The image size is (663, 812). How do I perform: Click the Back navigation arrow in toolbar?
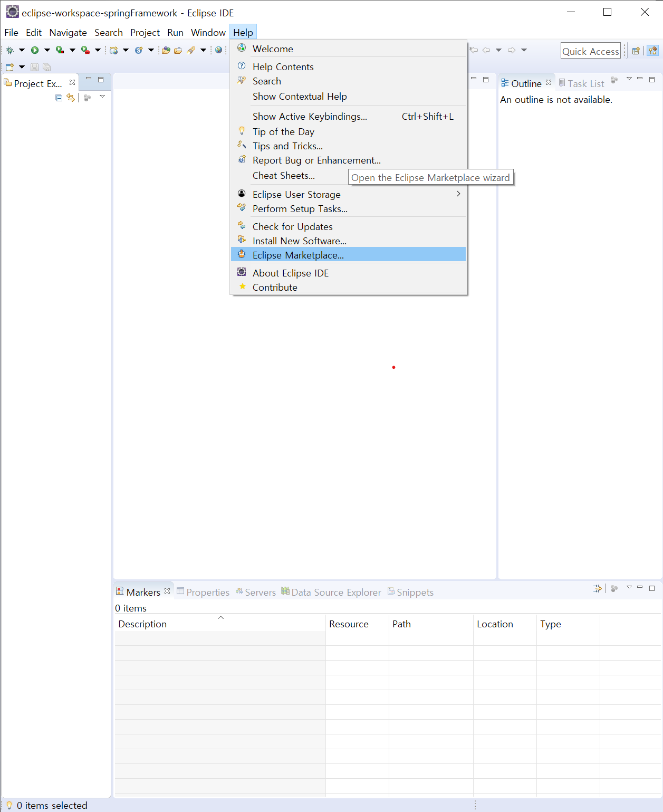(x=486, y=50)
